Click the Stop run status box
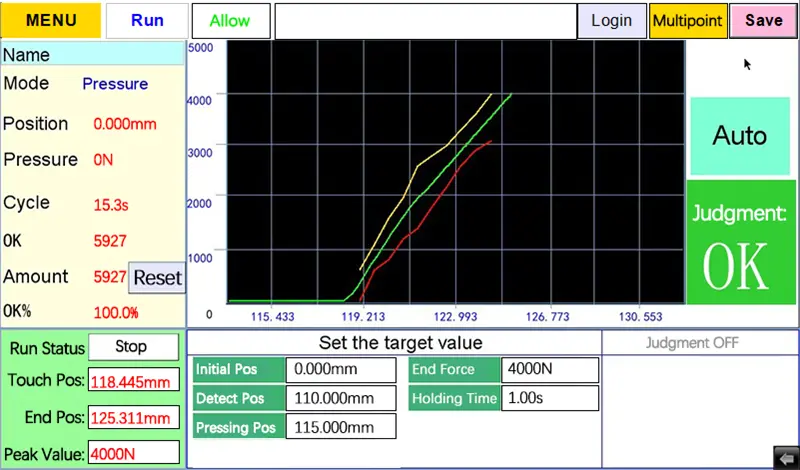Image resolution: width=800 pixels, height=470 pixels. click(133, 347)
